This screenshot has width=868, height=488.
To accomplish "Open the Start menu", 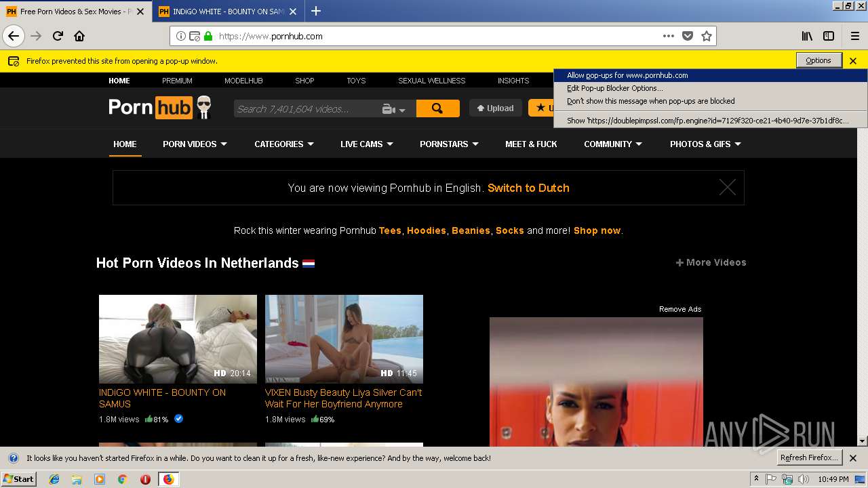I will [19, 479].
